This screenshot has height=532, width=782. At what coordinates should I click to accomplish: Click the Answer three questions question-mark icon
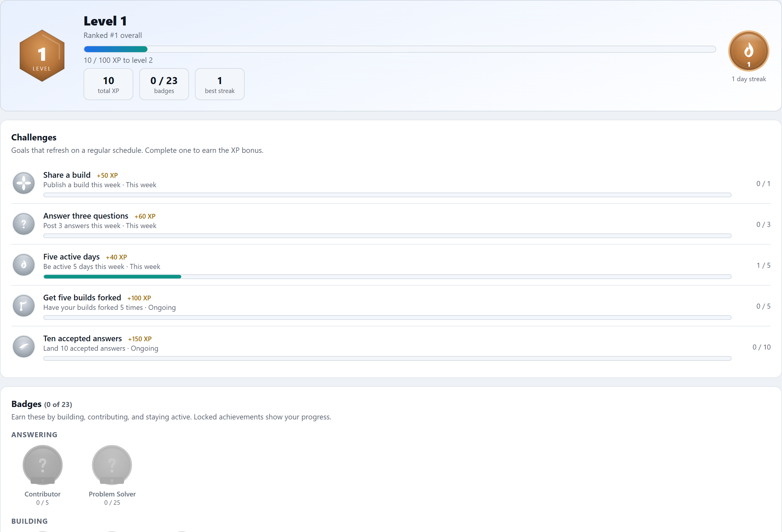[x=24, y=224]
